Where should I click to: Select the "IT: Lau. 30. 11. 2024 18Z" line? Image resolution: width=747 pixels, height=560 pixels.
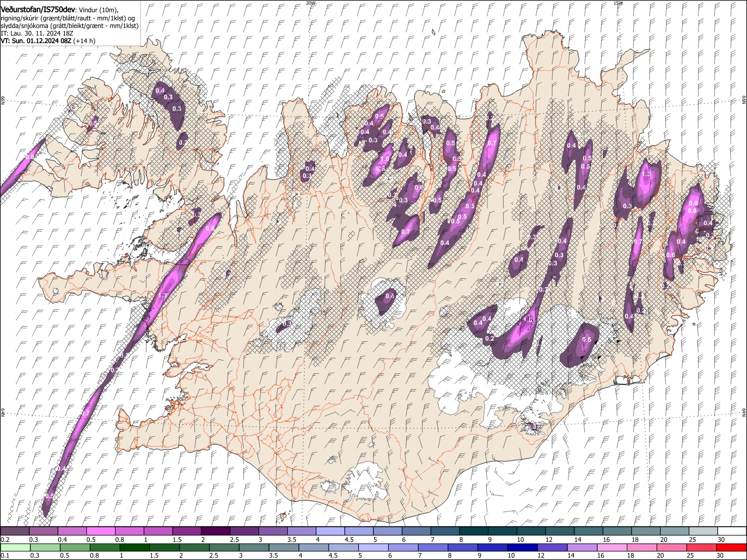[36, 33]
